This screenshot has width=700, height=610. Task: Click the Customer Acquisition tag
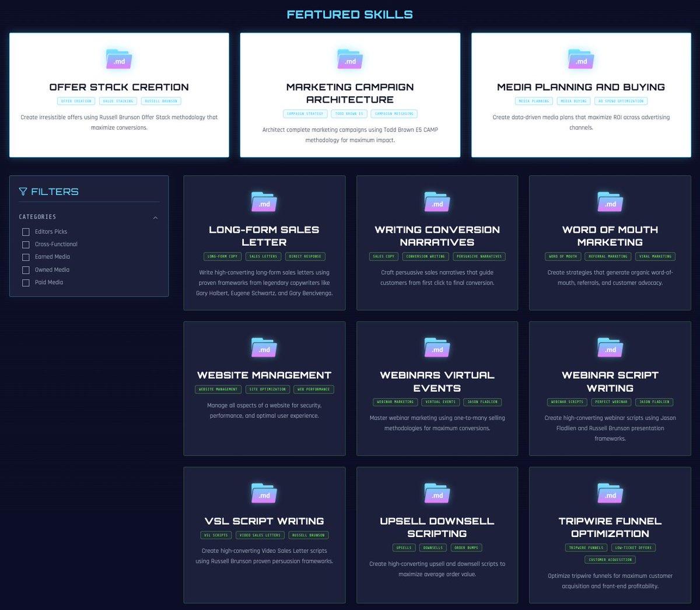click(x=610, y=560)
